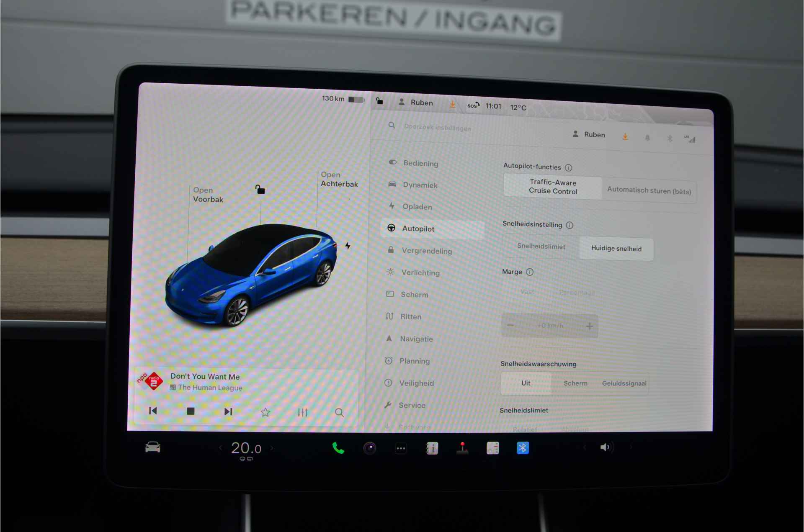Favorite the current song with star icon
The height and width of the screenshot is (532, 804).
[x=265, y=413]
